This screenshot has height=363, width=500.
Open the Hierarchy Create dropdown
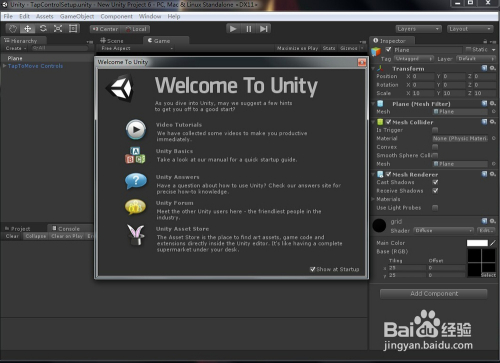16,48
